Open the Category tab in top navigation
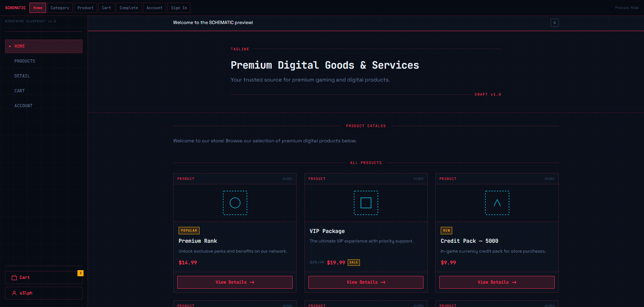644x307 pixels. [x=60, y=8]
